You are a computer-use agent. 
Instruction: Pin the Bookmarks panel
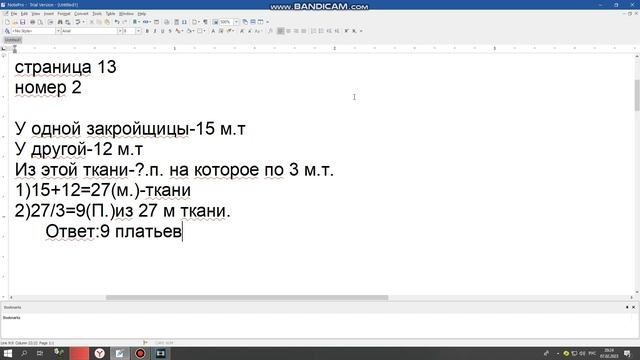(627, 307)
